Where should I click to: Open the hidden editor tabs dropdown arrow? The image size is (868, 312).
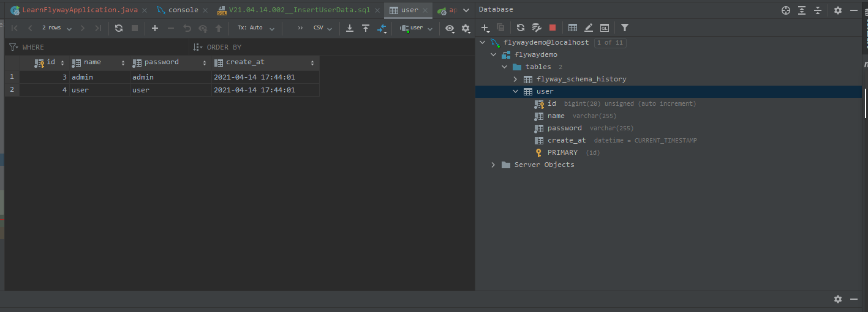point(466,10)
